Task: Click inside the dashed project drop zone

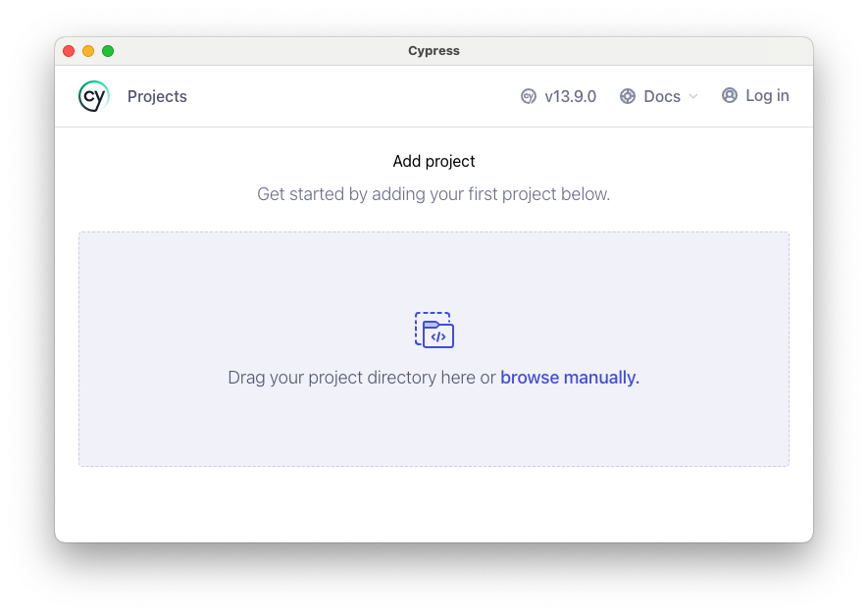Action: [x=434, y=349]
